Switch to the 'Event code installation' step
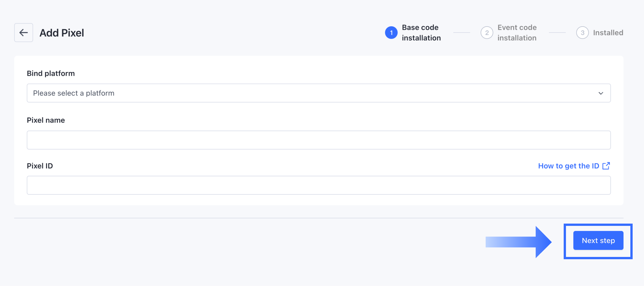 pyautogui.click(x=517, y=33)
